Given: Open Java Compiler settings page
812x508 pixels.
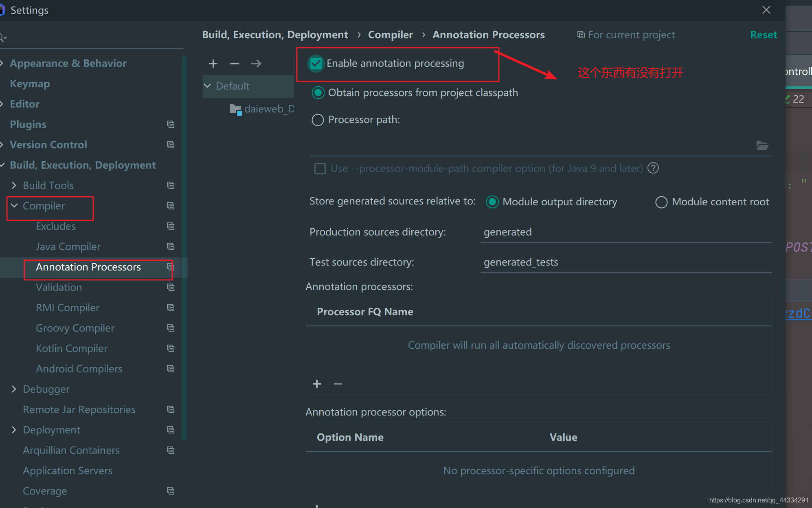Looking at the screenshot, I should tap(68, 246).
